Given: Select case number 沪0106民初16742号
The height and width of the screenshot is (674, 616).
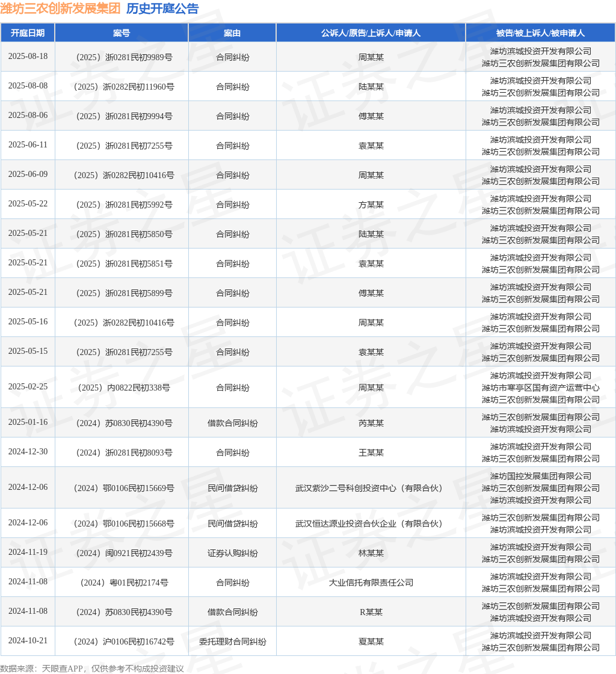Looking at the screenshot, I should pos(124,642).
